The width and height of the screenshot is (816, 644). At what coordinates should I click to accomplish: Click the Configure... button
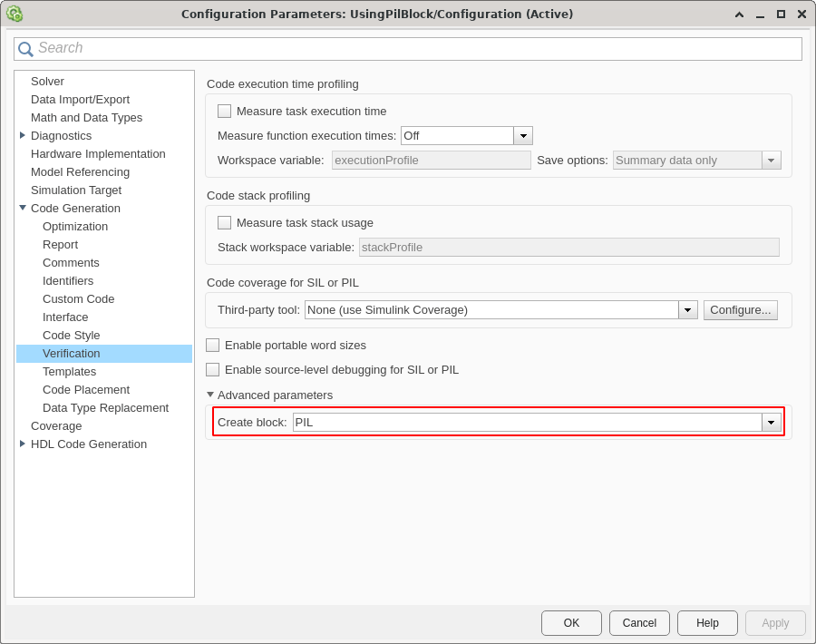[x=740, y=309]
